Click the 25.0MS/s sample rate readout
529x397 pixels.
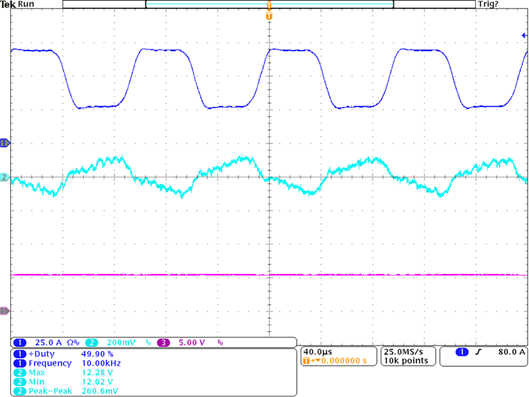403,352
